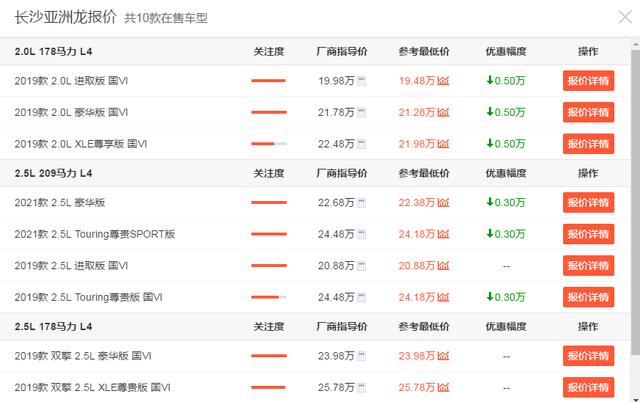
Task: Click 报价详情 for 2021款 2.5L 豪华版
Action: [x=588, y=202]
